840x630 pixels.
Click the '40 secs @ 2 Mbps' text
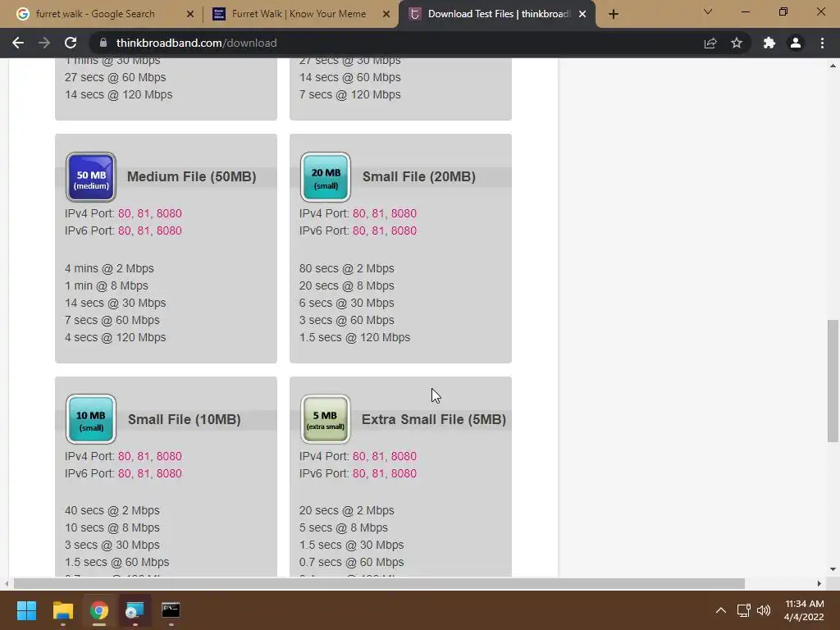pos(112,510)
